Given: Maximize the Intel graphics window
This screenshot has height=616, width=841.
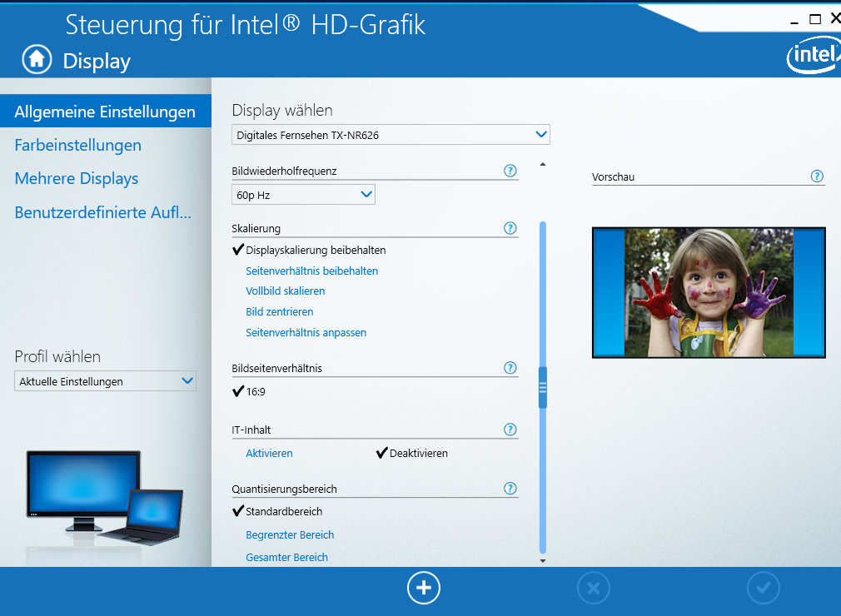Looking at the screenshot, I should [815, 19].
